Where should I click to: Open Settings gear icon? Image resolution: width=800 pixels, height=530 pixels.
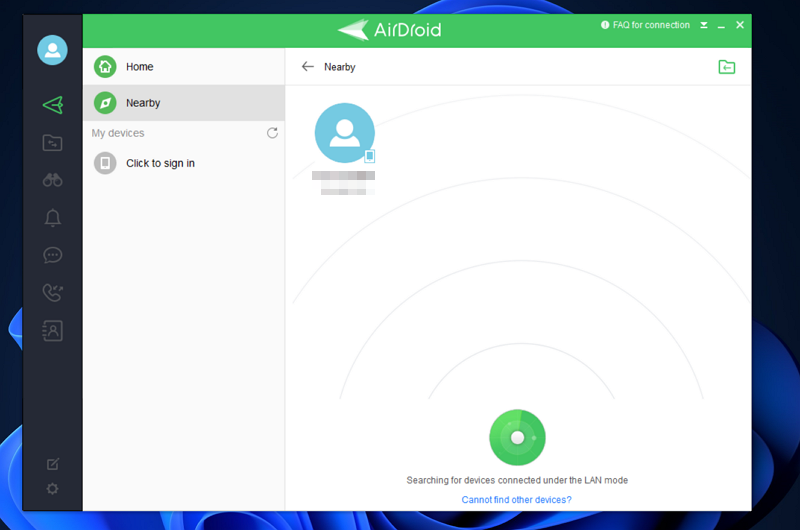coord(52,489)
